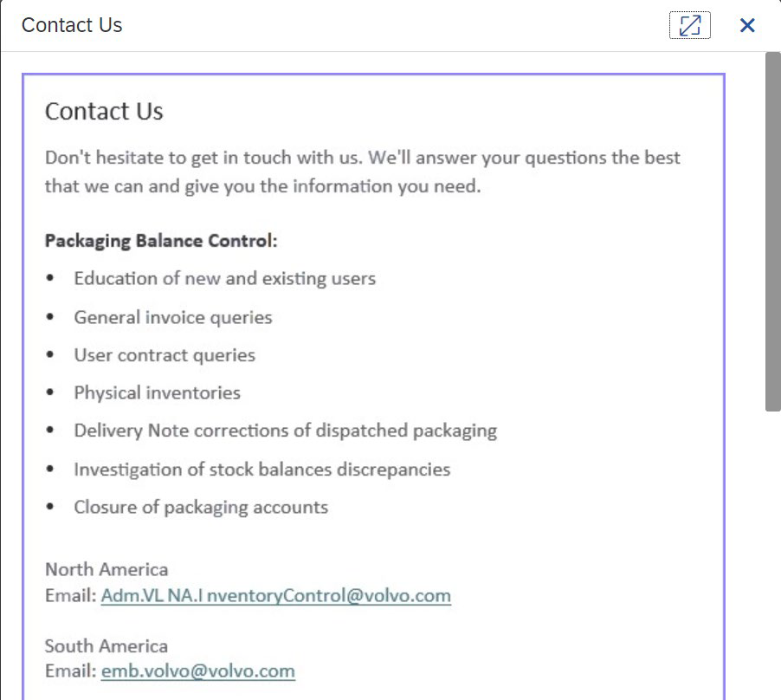Click "Delivery Note corrections of dispatched packaging"

click(286, 431)
